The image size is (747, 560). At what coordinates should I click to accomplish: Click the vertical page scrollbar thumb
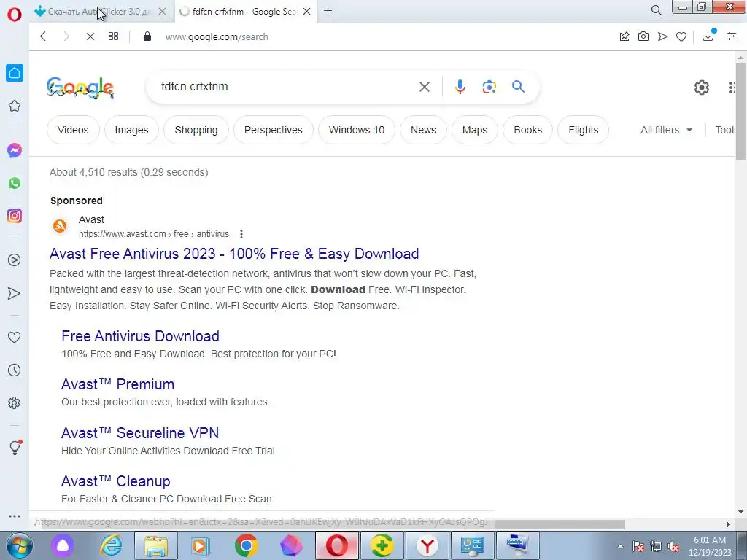click(x=740, y=111)
